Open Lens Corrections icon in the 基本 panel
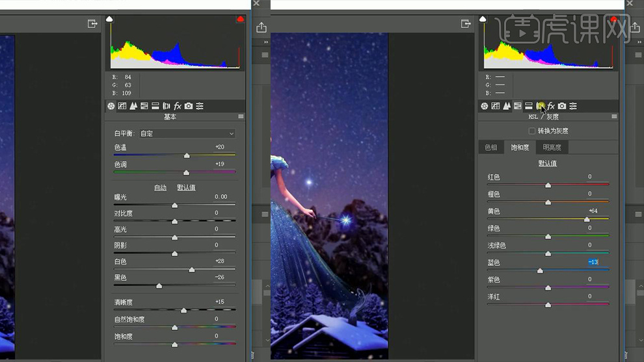This screenshot has width=644, height=362. click(x=167, y=106)
